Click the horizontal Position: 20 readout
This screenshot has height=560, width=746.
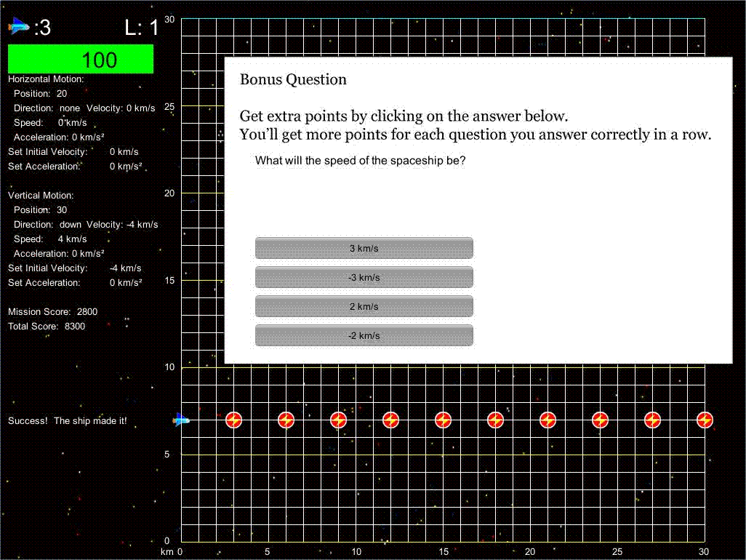(x=41, y=94)
